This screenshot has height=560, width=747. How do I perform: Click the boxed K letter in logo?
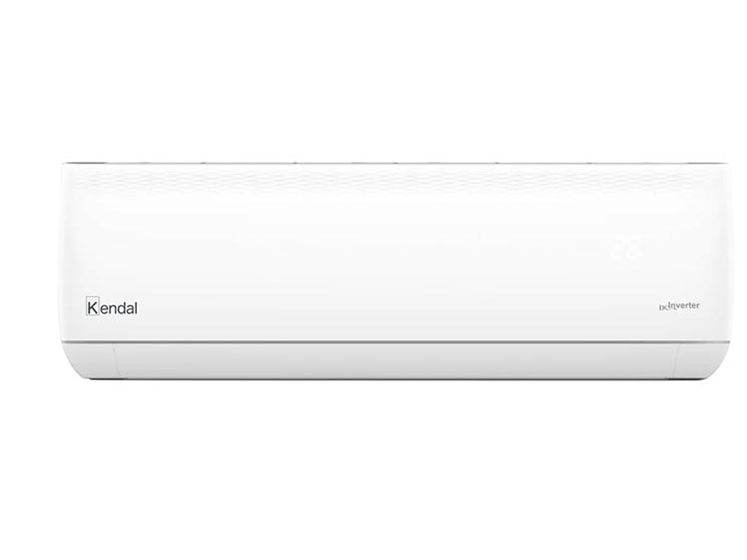[93, 307]
